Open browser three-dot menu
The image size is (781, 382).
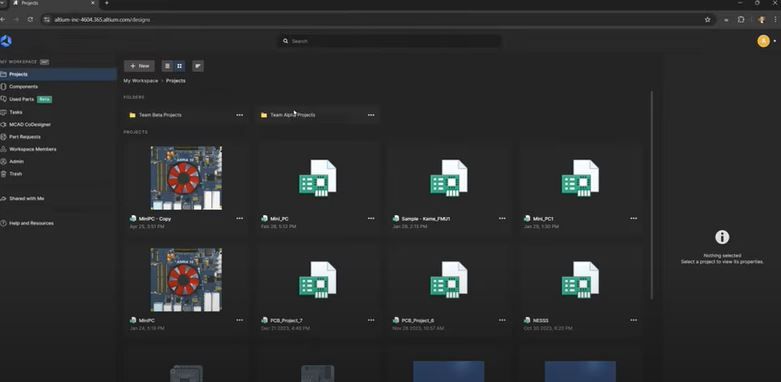coord(776,20)
